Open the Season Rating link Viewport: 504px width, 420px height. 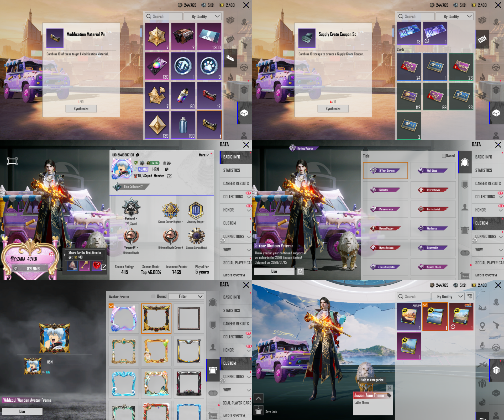[124, 267]
